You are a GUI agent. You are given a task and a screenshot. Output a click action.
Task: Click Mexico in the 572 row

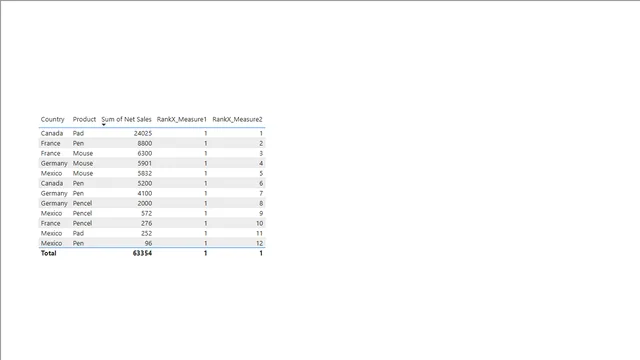(x=51, y=213)
